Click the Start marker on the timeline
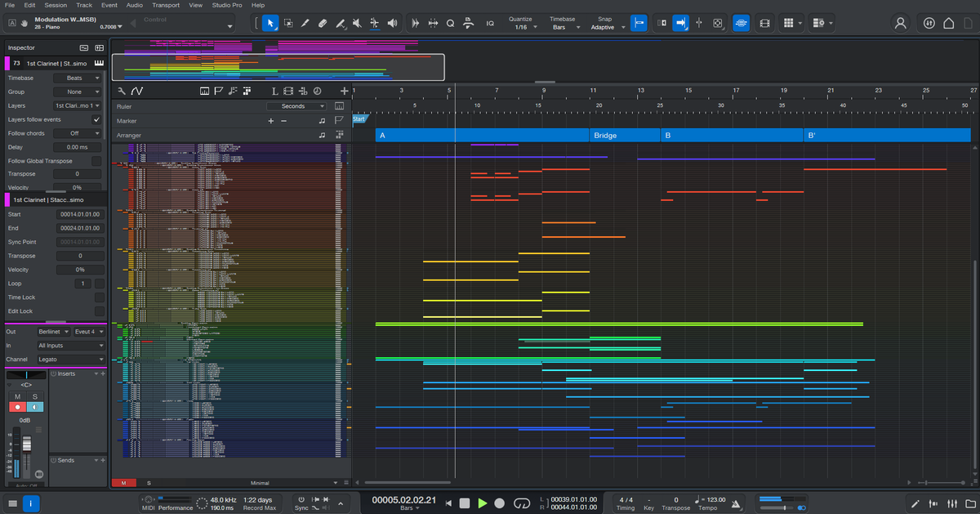The width and height of the screenshot is (980, 514). click(x=359, y=119)
